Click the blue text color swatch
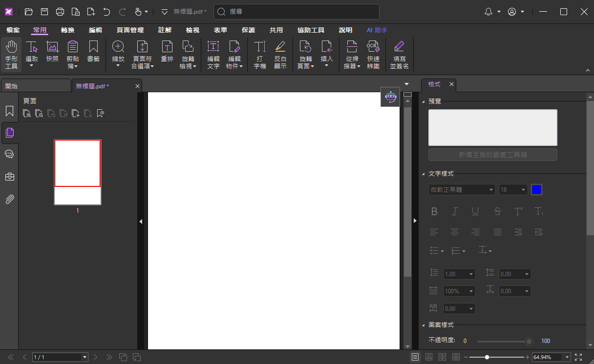 [x=536, y=190]
